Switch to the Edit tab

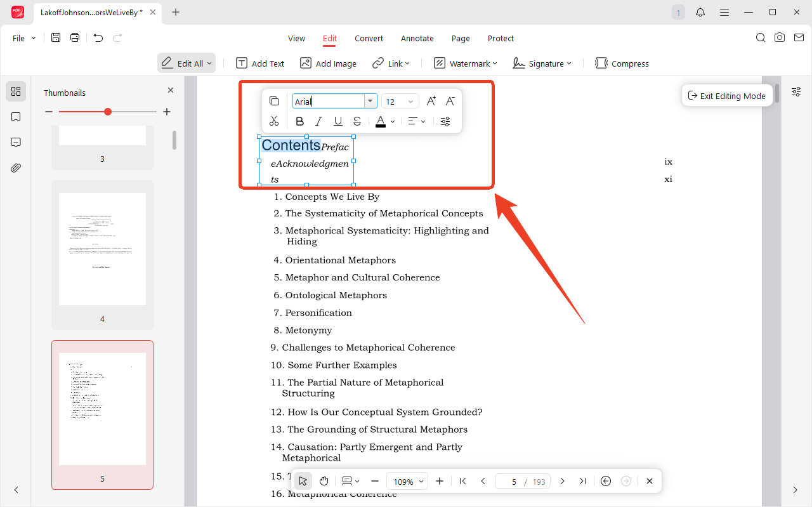tap(329, 38)
